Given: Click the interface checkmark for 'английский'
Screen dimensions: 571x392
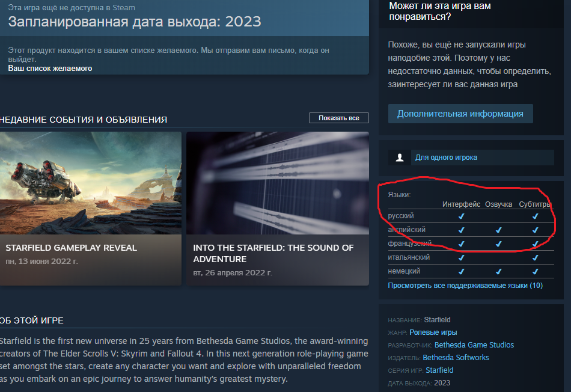Looking at the screenshot, I should click(x=462, y=230).
